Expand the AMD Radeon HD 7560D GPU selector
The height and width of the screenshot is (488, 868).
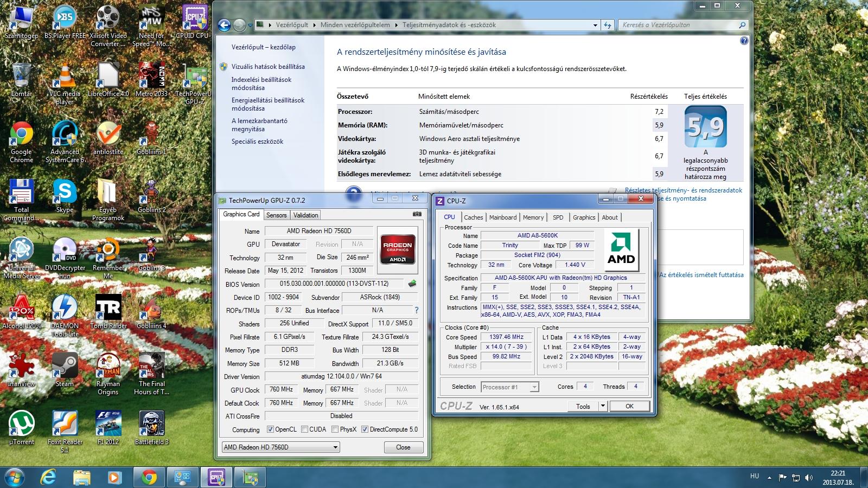pos(335,447)
